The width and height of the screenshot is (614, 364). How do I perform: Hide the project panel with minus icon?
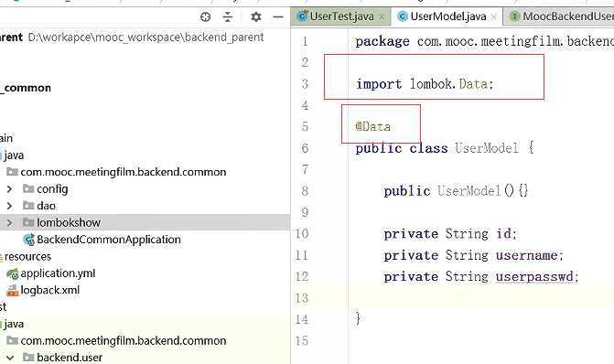pos(278,16)
